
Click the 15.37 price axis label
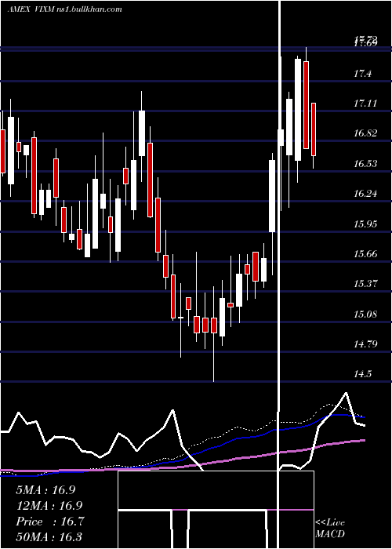tap(365, 283)
